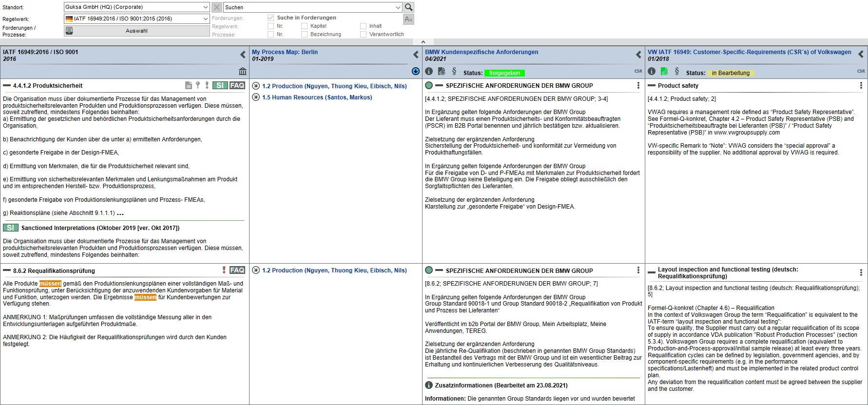Collapse the BMW Kundenspezifische Anforderungen column
The height and width of the screenshot is (405, 868).
[x=638, y=55]
